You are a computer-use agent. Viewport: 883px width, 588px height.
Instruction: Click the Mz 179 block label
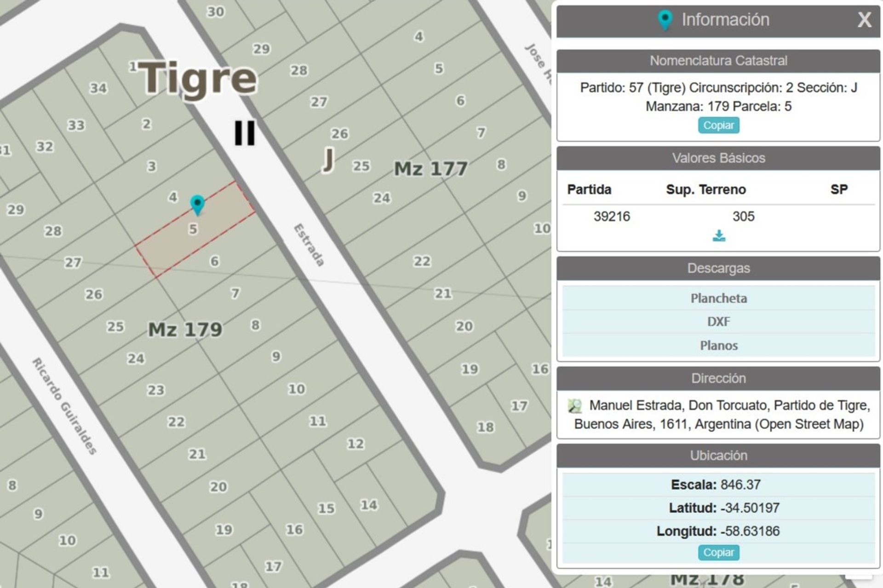(185, 330)
